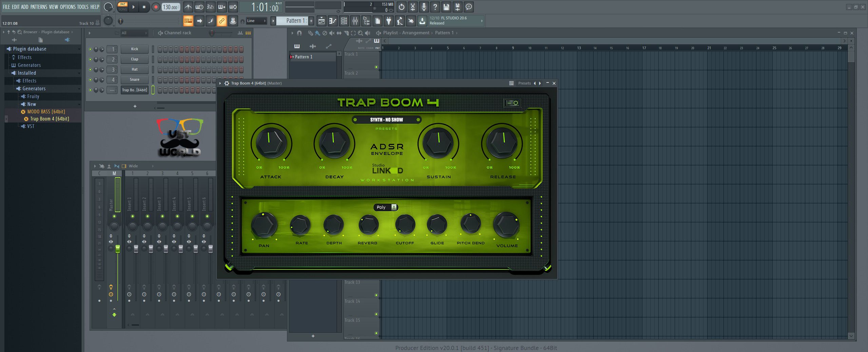Toggle the Playlist magnet snap icon
The image size is (868, 352).
click(299, 33)
